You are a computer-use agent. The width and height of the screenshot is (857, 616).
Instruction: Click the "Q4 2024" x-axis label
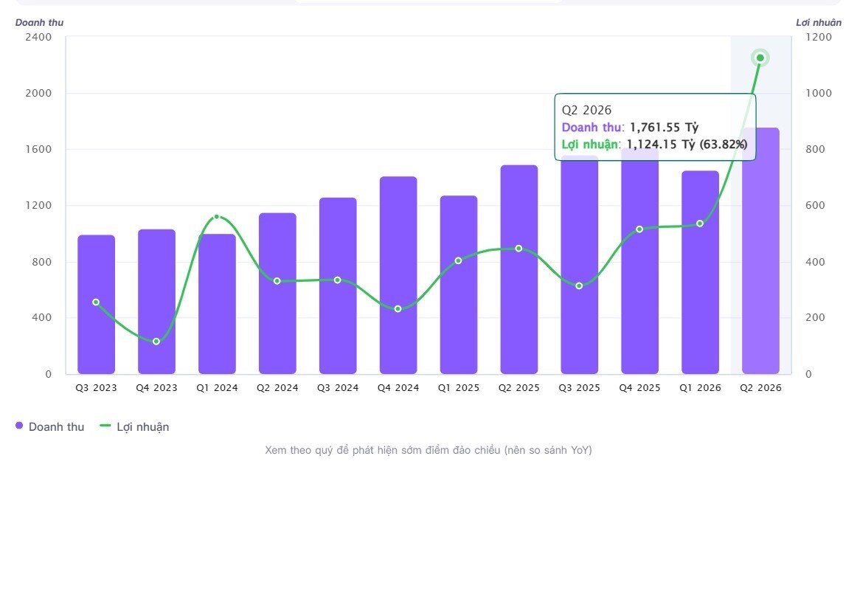[x=398, y=388]
